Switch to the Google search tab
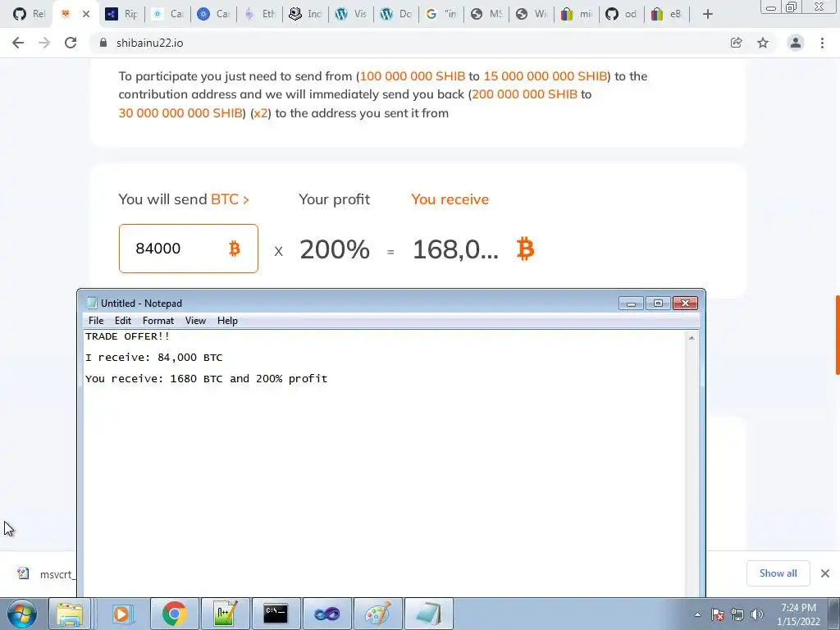 pos(441,15)
